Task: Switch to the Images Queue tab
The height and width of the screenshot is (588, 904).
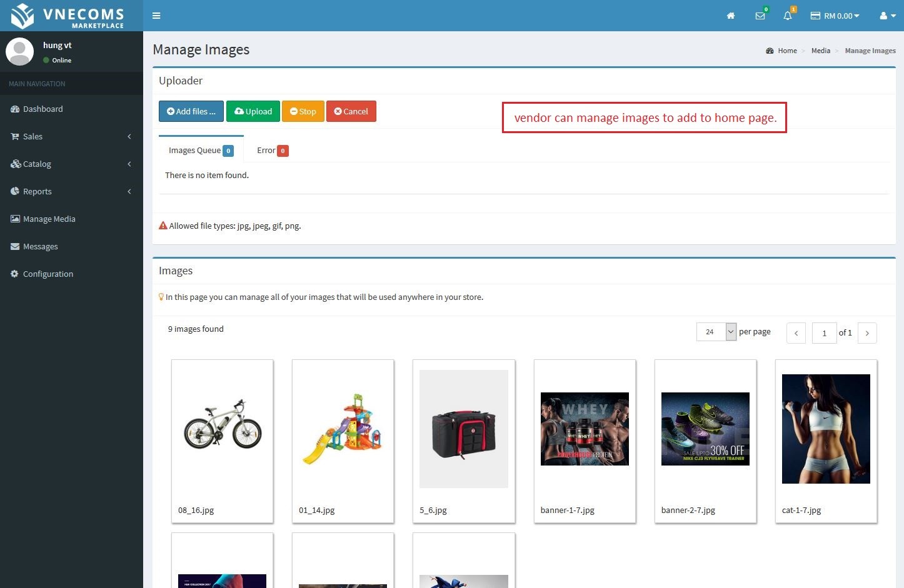Action: (201, 150)
